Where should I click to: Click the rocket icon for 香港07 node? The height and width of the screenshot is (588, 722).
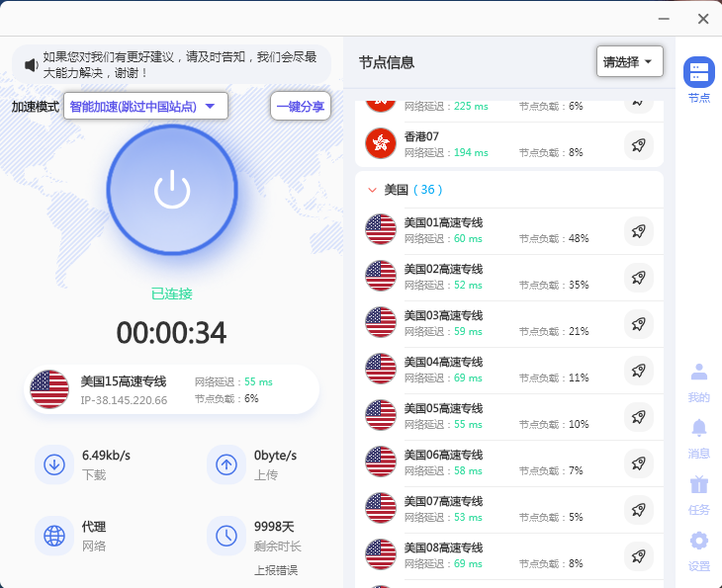639,145
